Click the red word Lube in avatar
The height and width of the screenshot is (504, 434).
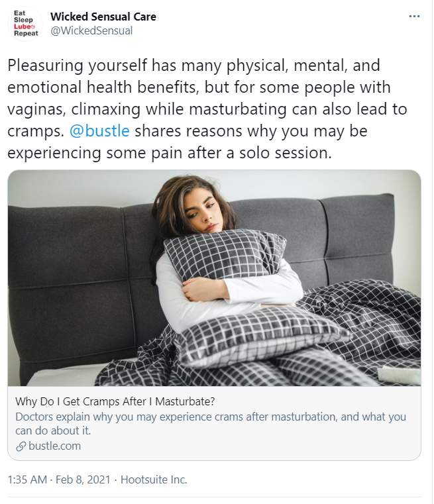(22, 26)
